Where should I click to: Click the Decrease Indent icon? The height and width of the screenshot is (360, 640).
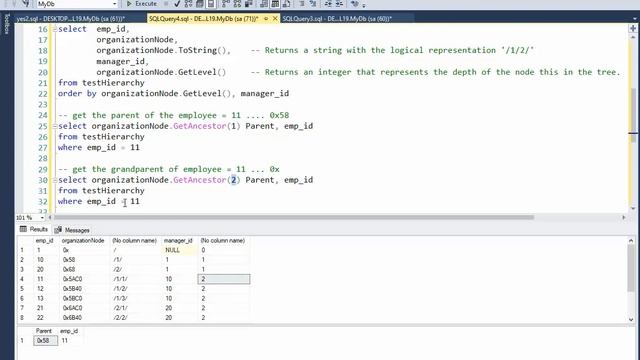[x=328, y=4]
